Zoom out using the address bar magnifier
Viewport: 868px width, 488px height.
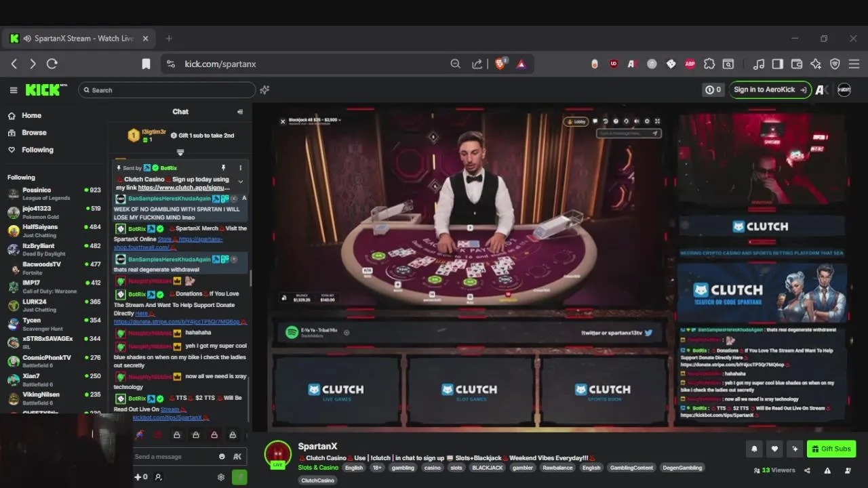pyautogui.click(x=456, y=64)
